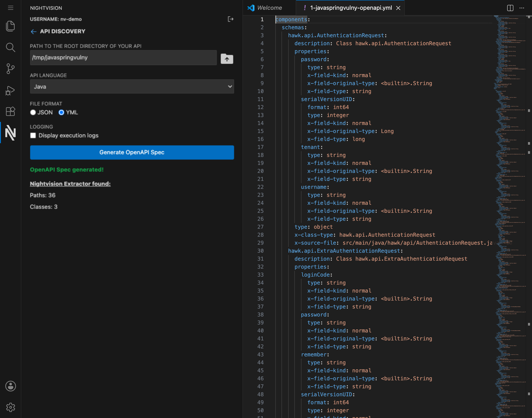Click Generate OpenAPI Spec button
The width and height of the screenshot is (532, 418).
(132, 152)
